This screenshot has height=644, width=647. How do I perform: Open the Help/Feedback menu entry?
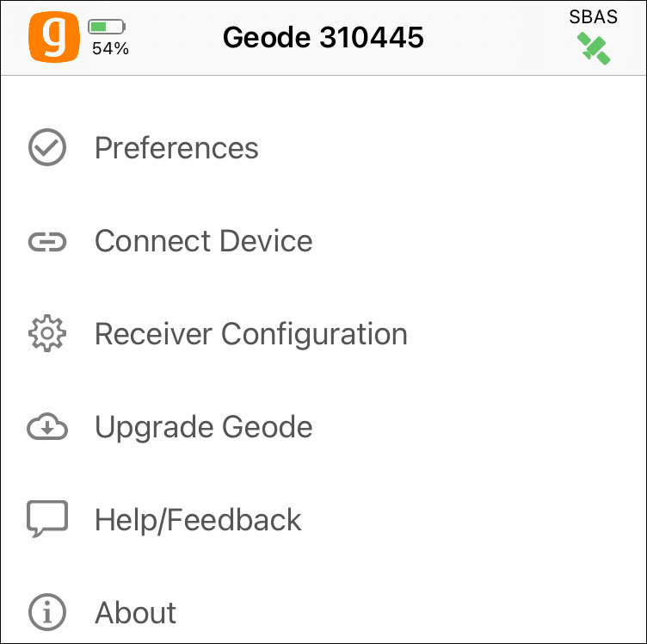(x=198, y=520)
